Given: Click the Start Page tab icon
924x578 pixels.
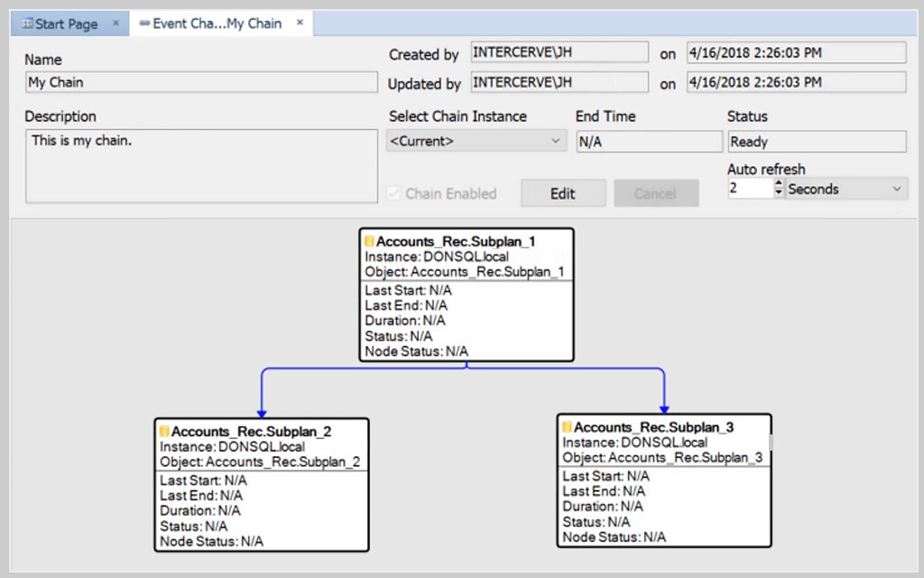Looking at the screenshot, I should [x=27, y=23].
